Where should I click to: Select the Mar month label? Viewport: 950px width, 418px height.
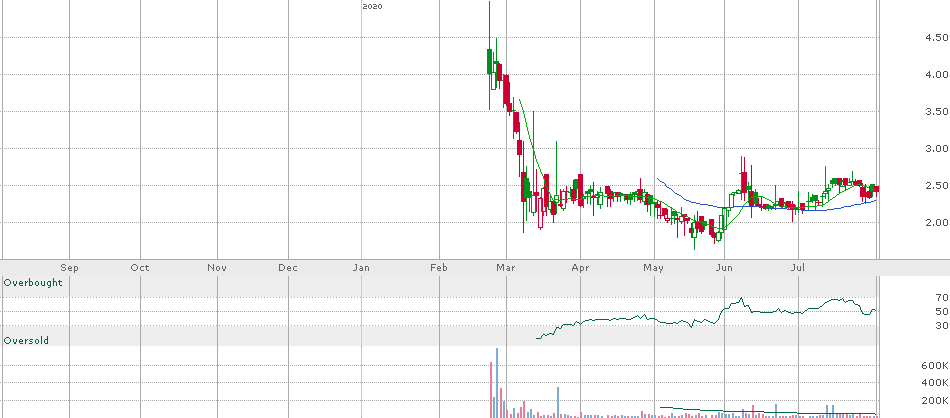(x=505, y=268)
